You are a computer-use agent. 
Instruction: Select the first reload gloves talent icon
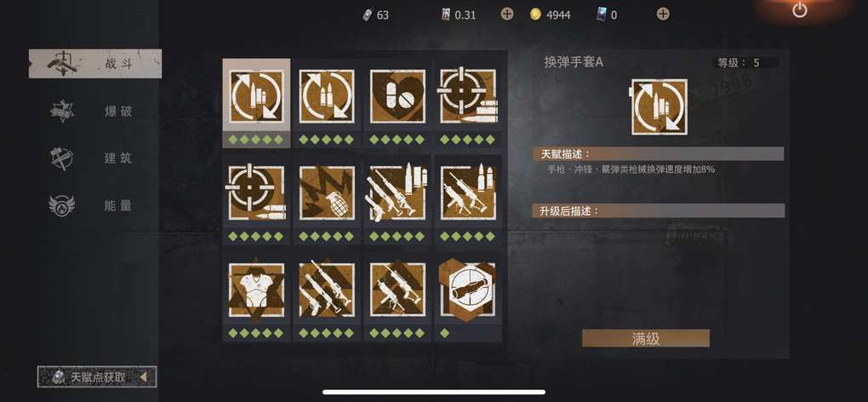point(256,96)
